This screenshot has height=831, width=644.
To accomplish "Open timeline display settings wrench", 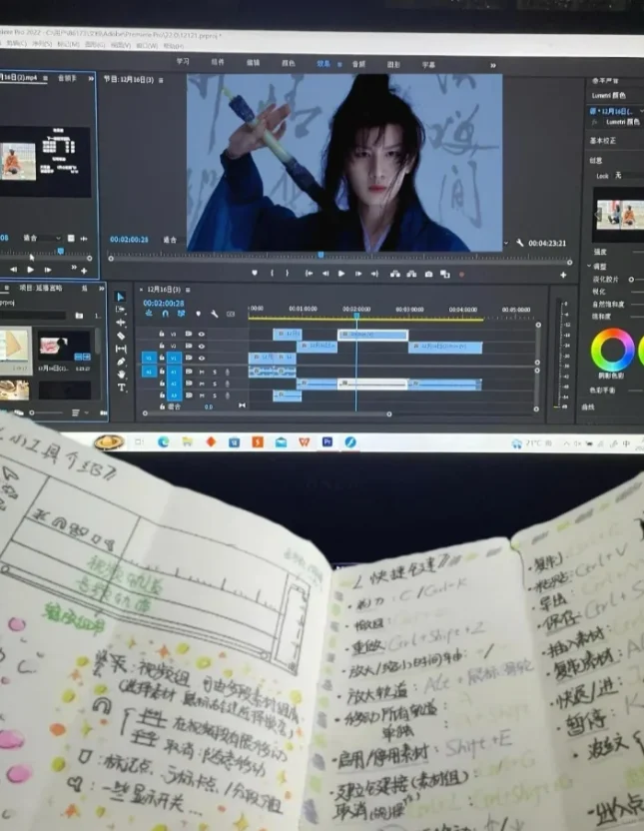I will (x=215, y=314).
